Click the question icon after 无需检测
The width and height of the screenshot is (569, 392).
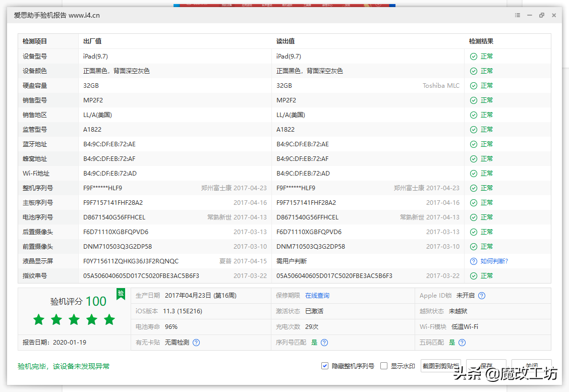point(197,342)
